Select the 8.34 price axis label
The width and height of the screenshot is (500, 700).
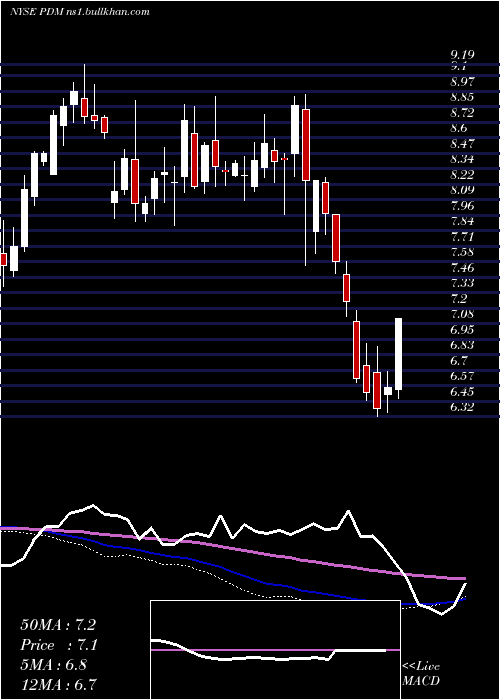[x=462, y=159]
